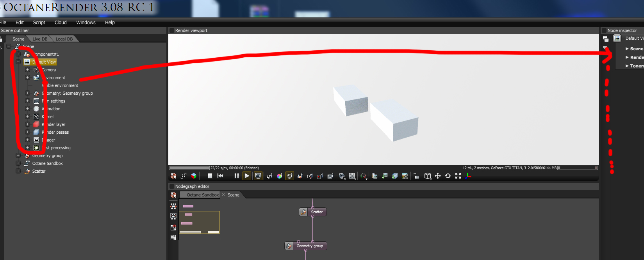
Task: Copy render to clipboard
Action: point(375,176)
